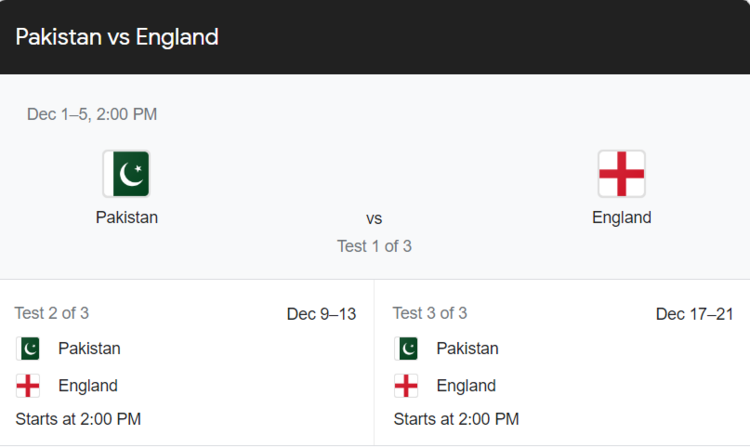Select Pakistan team name in Test 2 card

point(89,349)
